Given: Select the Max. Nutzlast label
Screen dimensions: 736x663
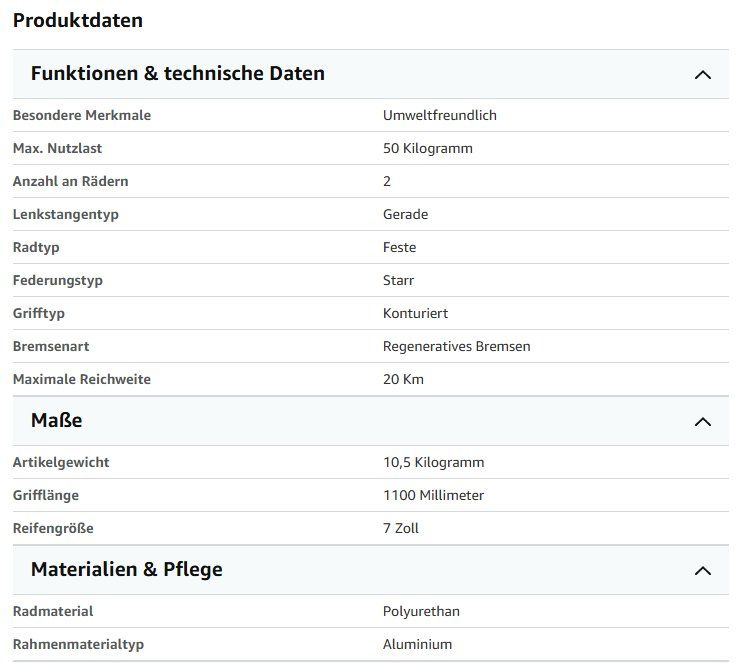Looking at the screenshot, I should (x=57, y=148).
